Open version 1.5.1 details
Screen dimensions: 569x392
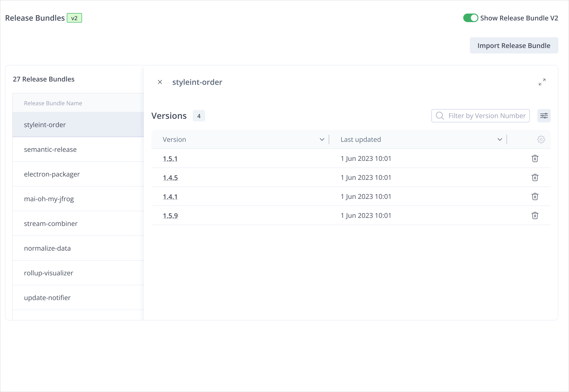click(x=170, y=158)
